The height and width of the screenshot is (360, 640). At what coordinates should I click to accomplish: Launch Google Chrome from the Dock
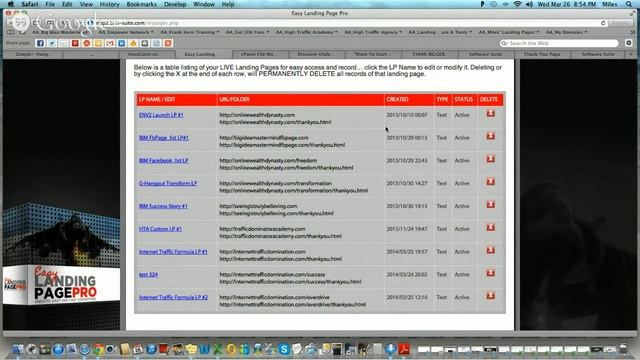click(x=98, y=349)
